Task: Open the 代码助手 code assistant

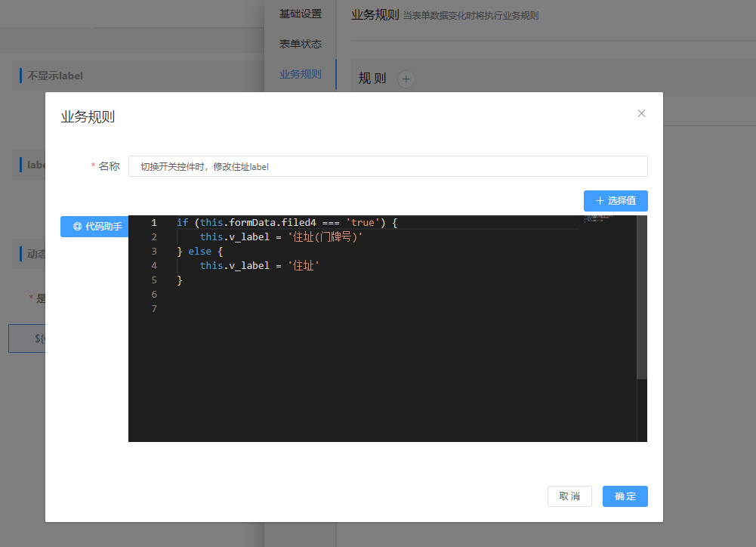Action: click(x=94, y=226)
